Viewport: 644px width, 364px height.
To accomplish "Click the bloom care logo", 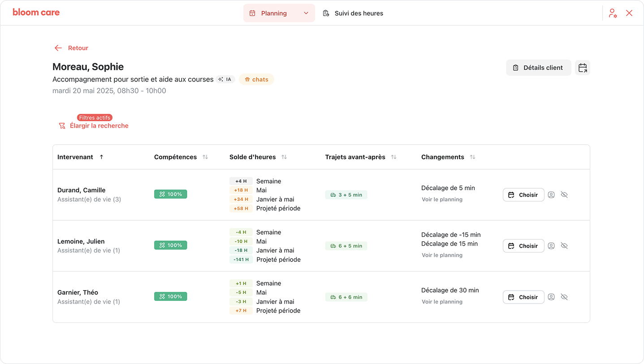I will (x=36, y=13).
